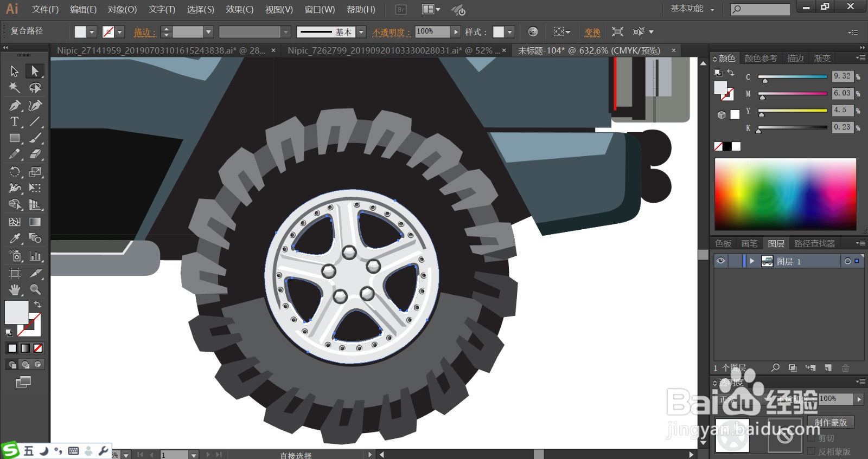Hide layer 图层 1 with eye icon

coord(720,261)
